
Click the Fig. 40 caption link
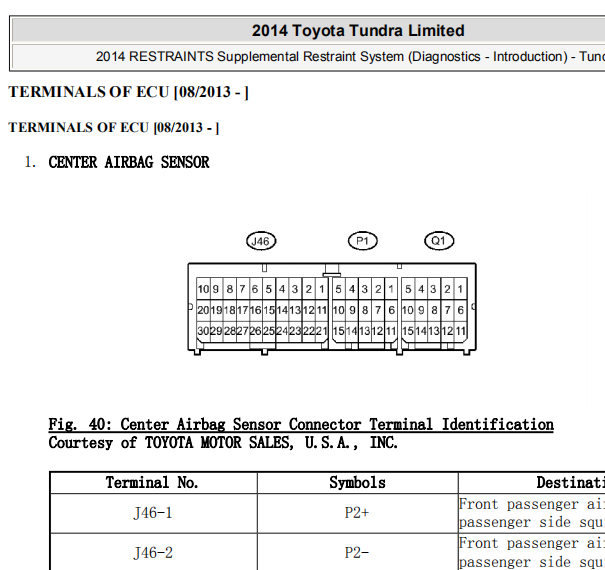click(301, 425)
